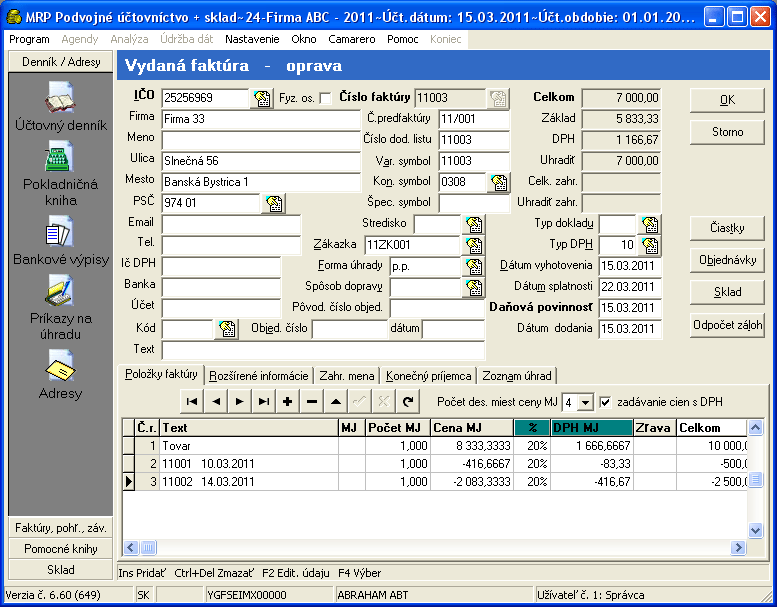Switch to Konečný príjemca tab
Screen dimensions: 777x607
click(428, 376)
